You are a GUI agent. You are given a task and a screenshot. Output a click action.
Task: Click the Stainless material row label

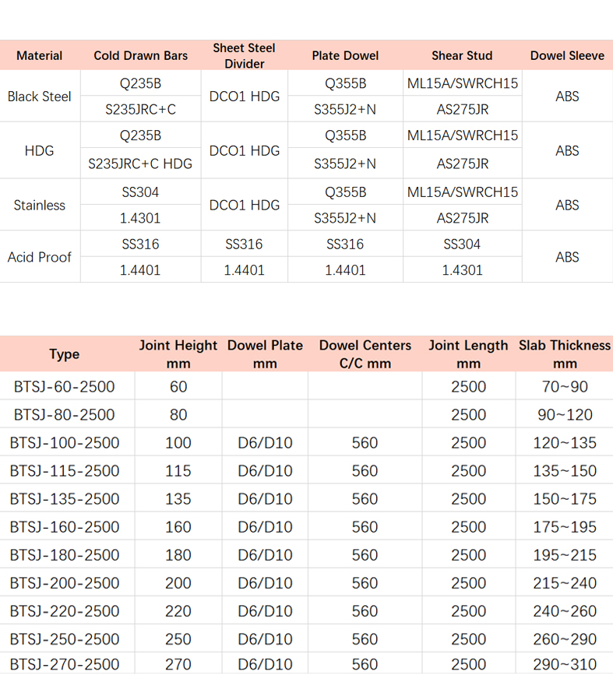(40, 206)
